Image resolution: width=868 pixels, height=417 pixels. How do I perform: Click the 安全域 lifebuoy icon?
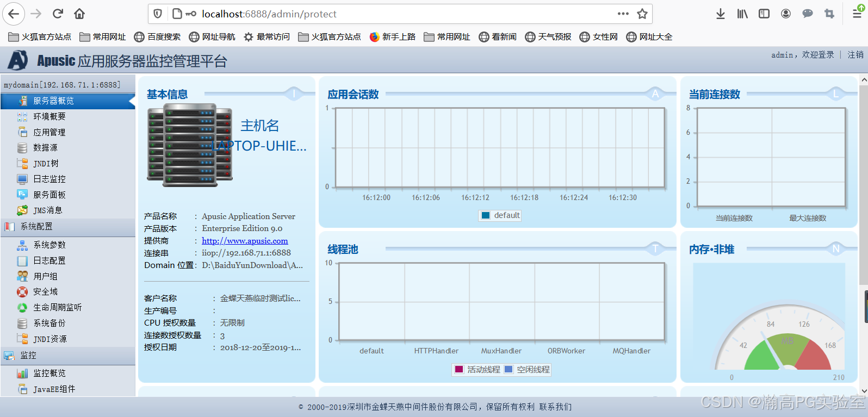(22, 292)
